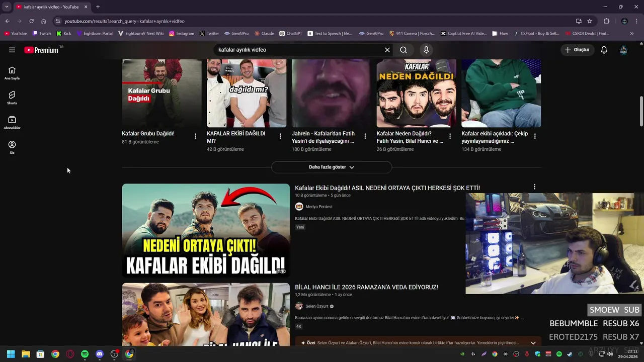Screen dimensions: 644x362
Task: Open the Bilal Hancı Ramazan video thumbnail
Action: pos(206,314)
